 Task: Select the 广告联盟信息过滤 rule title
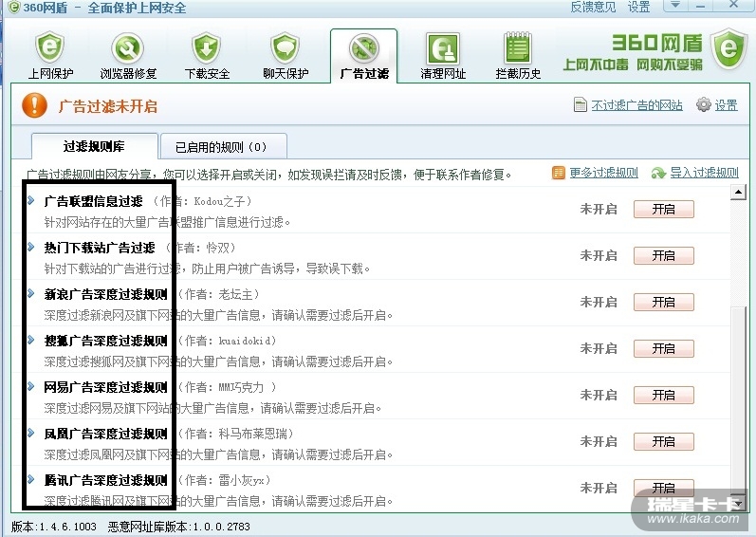click(94, 201)
